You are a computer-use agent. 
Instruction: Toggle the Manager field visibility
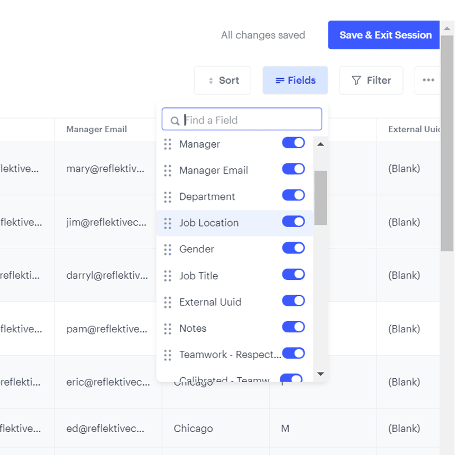pyautogui.click(x=293, y=143)
